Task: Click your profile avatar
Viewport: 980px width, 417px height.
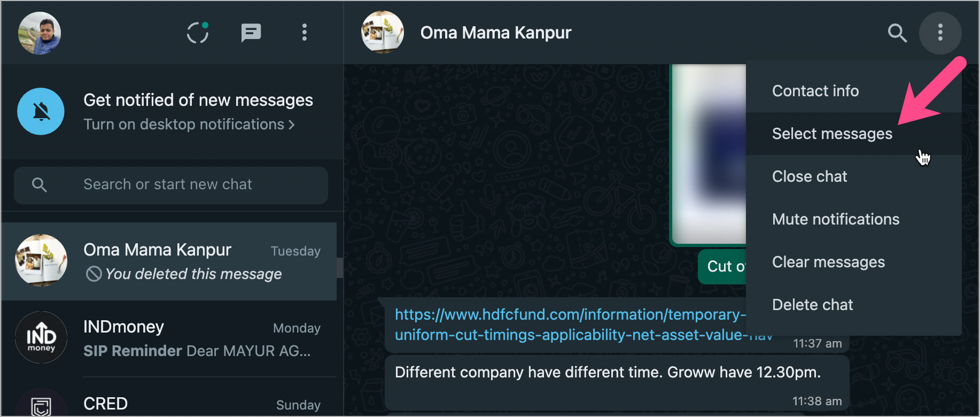Action: (40, 33)
